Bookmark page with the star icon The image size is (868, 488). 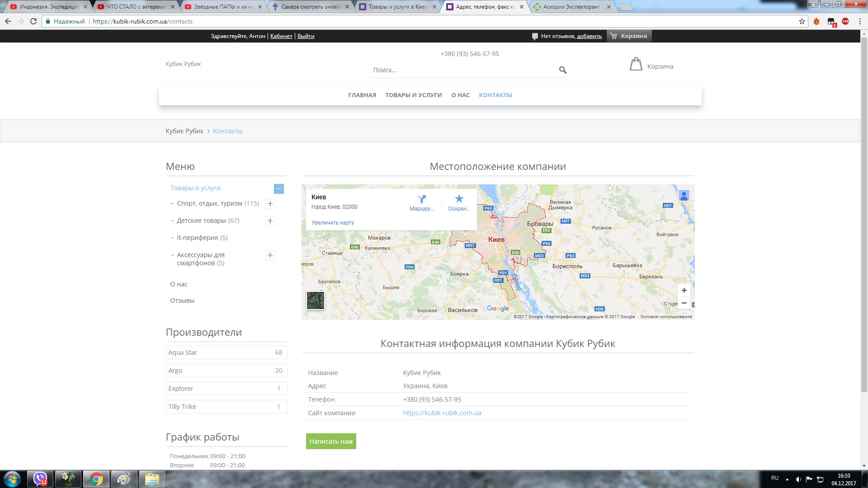(x=802, y=21)
